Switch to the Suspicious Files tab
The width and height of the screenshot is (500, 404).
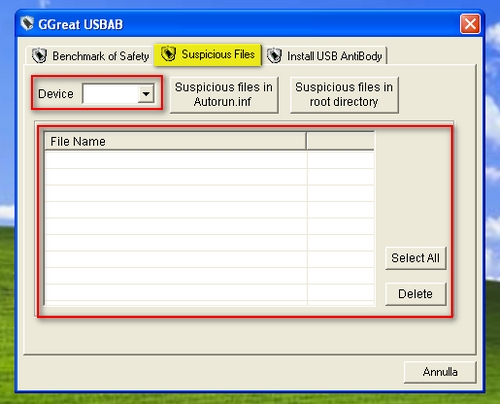point(208,55)
